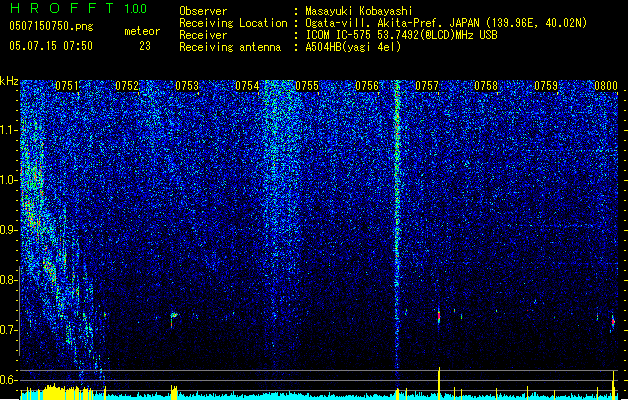This screenshot has height=400, width=629.
Task: Select the filename 0507150750.png
Action: [x=51, y=26]
